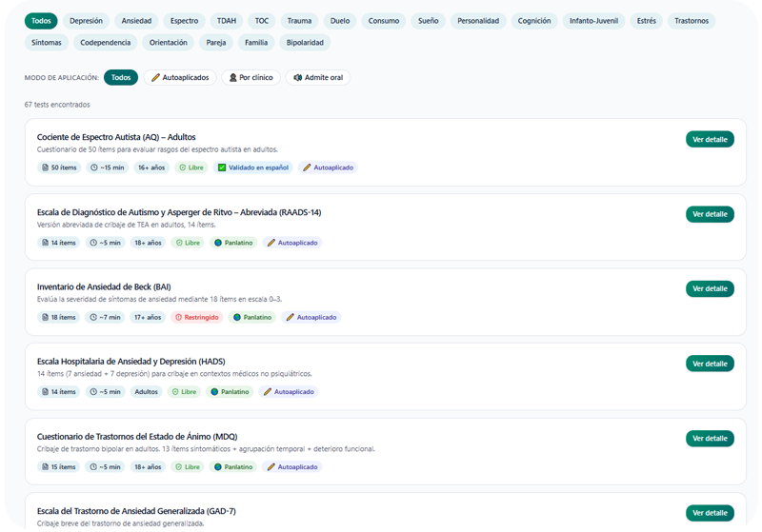Screen dimensions: 762x532
Task: Select the Codependencia chip
Action: [106, 43]
